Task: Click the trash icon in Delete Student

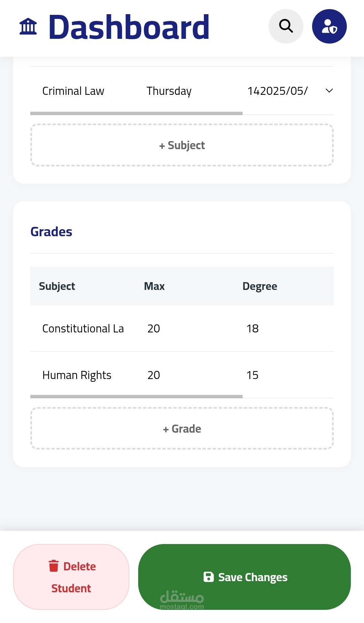Action: pyautogui.click(x=54, y=566)
